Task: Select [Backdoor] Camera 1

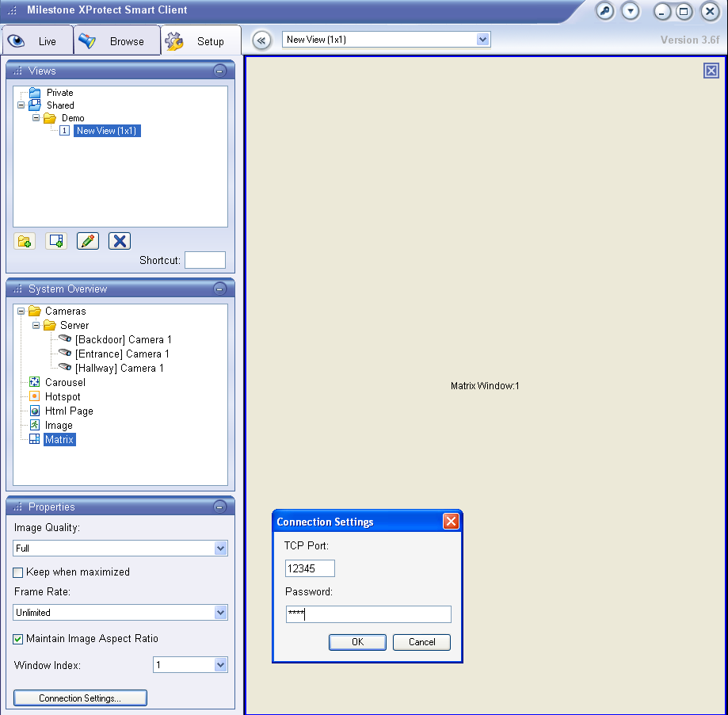Action: click(x=124, y=339)
